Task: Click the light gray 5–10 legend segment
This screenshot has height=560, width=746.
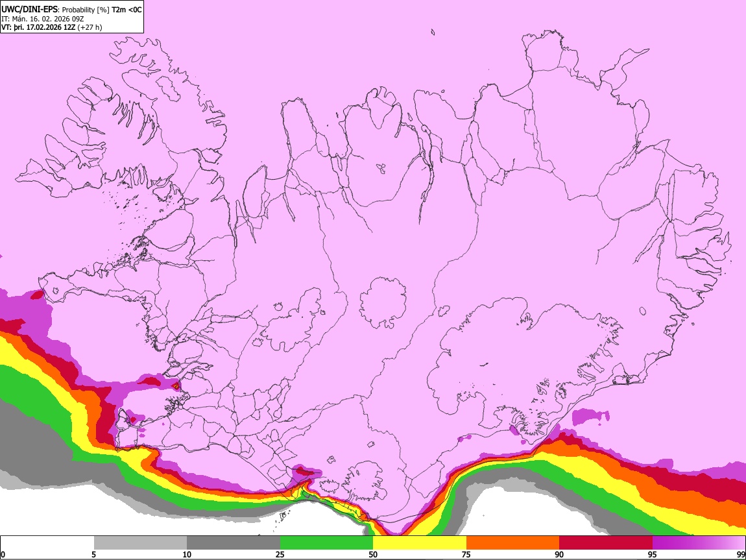Action: pos(140,542)
